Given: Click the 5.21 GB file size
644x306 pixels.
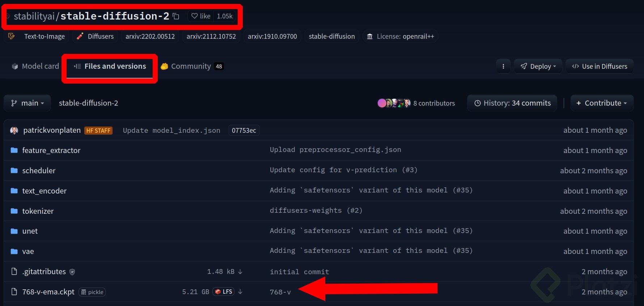Looking at the screenshot, I should pos(196,292).
